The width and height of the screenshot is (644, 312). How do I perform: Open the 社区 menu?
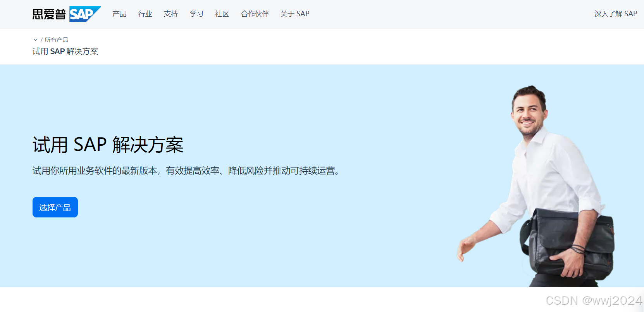(x=222, y=14)
